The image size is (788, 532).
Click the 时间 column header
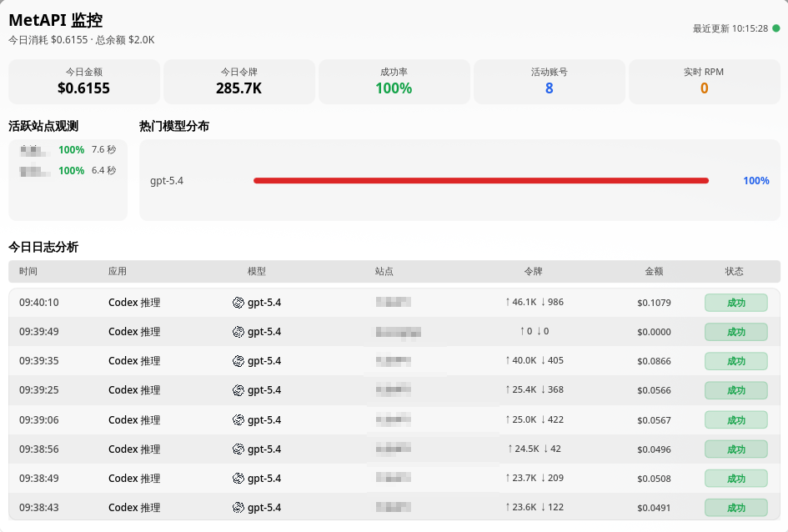(28, 272)
